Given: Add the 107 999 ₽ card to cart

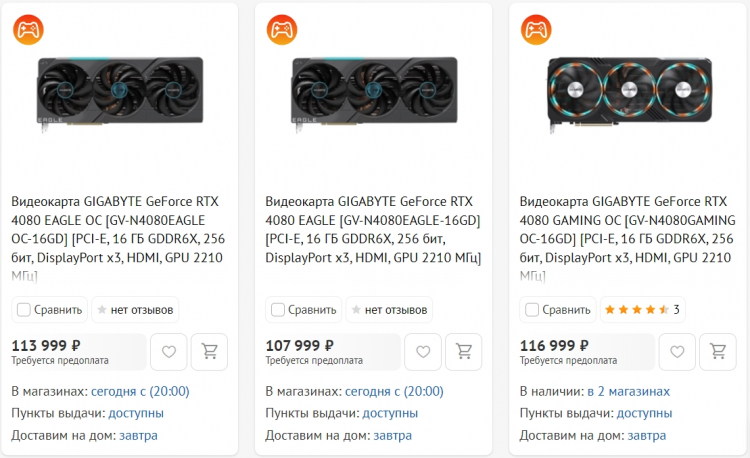Looking at the screenshot, I should click(x=463, y=352).
